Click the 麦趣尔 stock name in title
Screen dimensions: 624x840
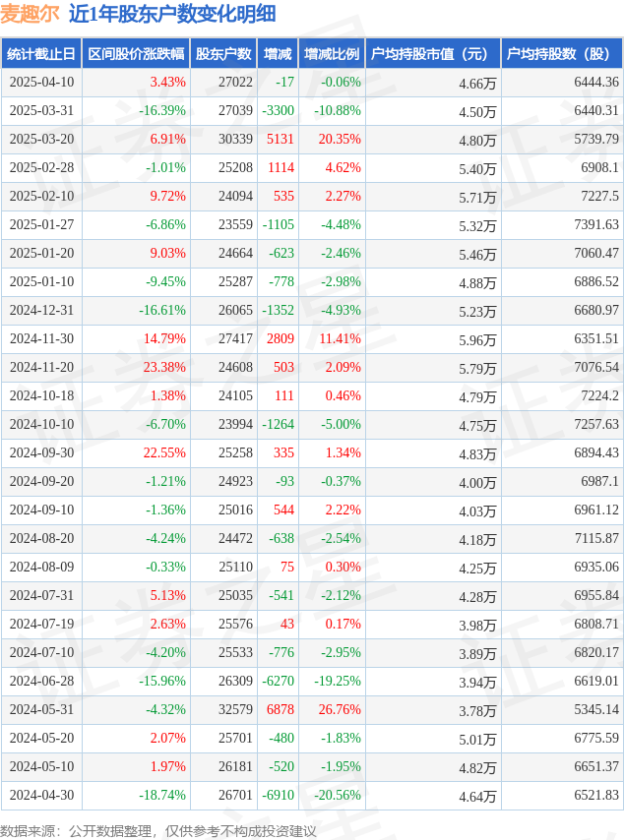(30, 14)
